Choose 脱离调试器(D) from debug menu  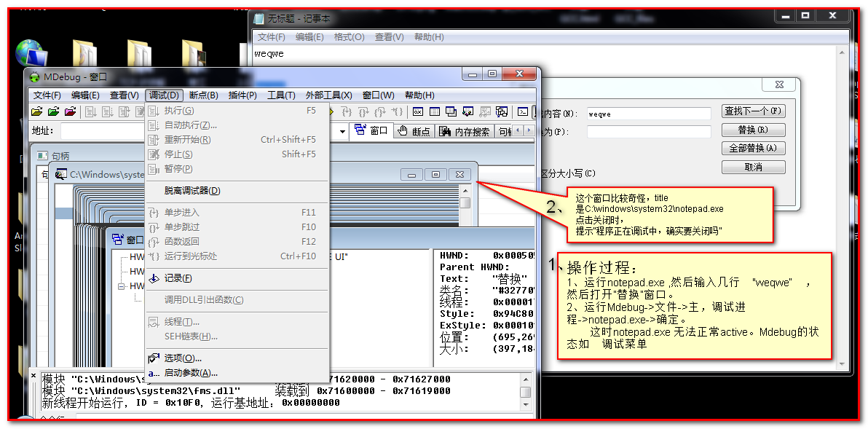237,190
